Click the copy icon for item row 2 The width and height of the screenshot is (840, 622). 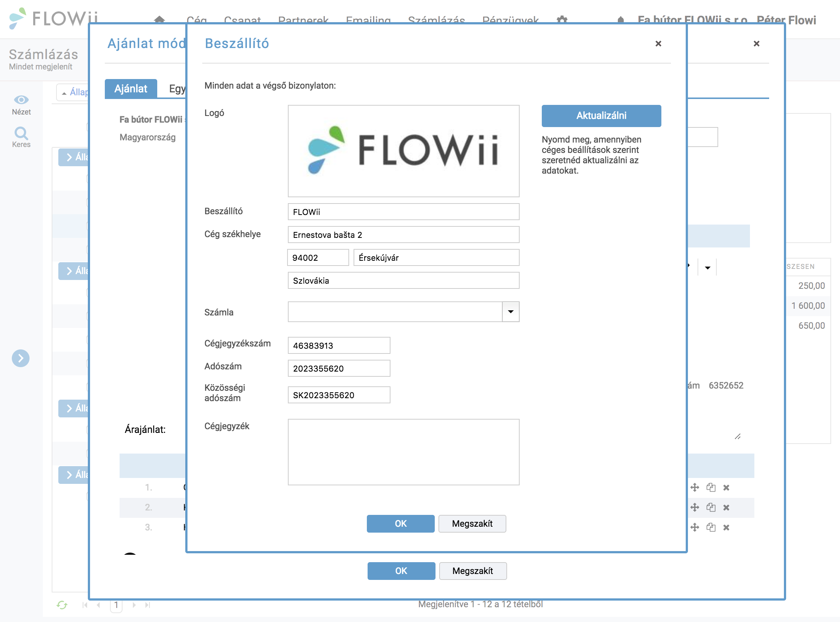[710, 507]
